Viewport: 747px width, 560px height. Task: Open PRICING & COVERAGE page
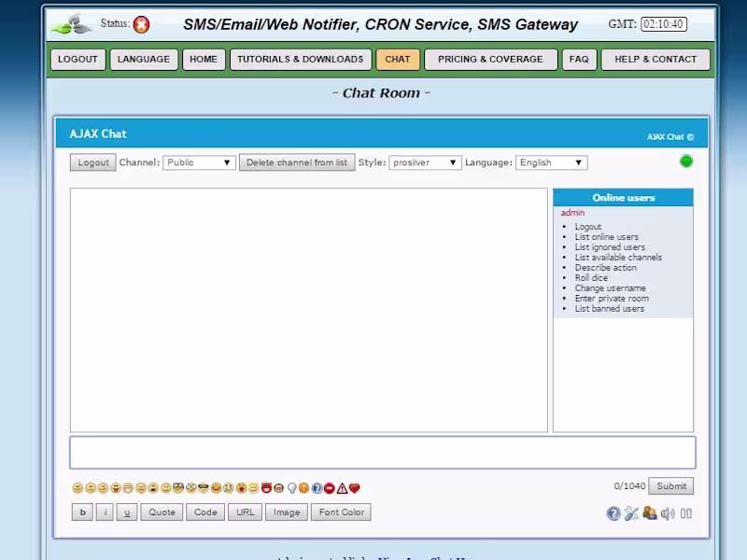click(x=491, y=60)
